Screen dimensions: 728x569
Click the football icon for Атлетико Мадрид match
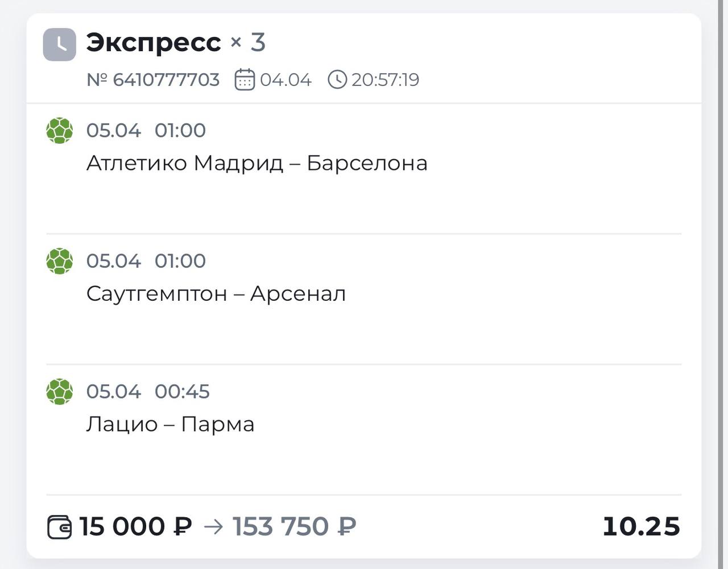click(60, 131)
